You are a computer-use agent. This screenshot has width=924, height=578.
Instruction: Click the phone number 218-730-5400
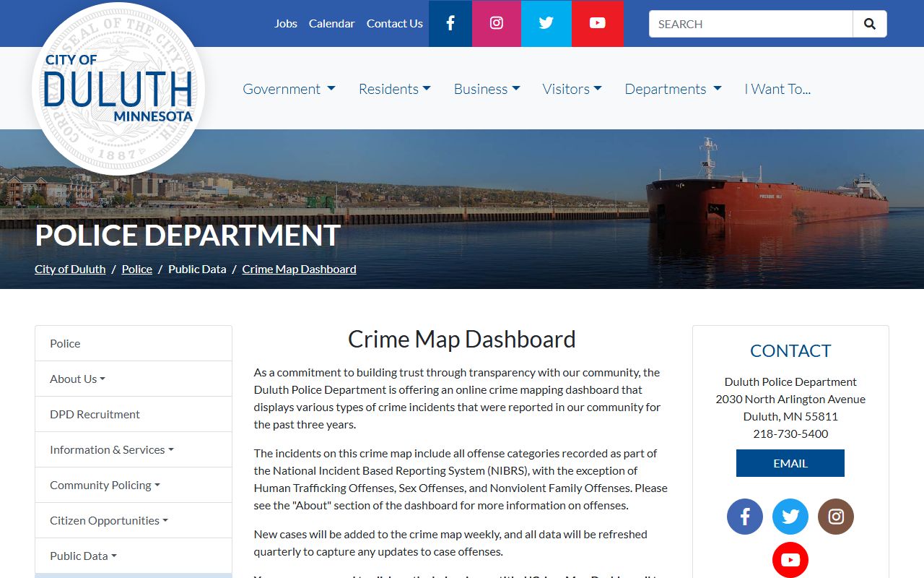pos(790,433)
